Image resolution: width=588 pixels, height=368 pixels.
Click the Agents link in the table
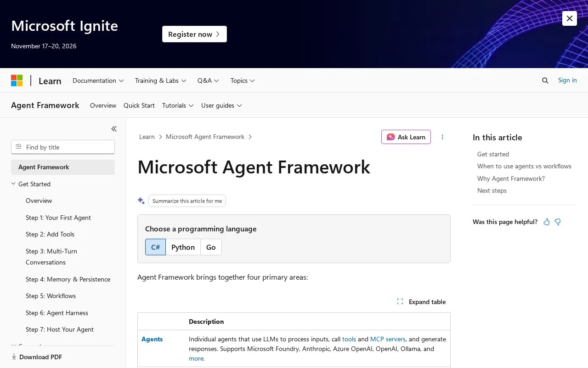coord(152,339)
